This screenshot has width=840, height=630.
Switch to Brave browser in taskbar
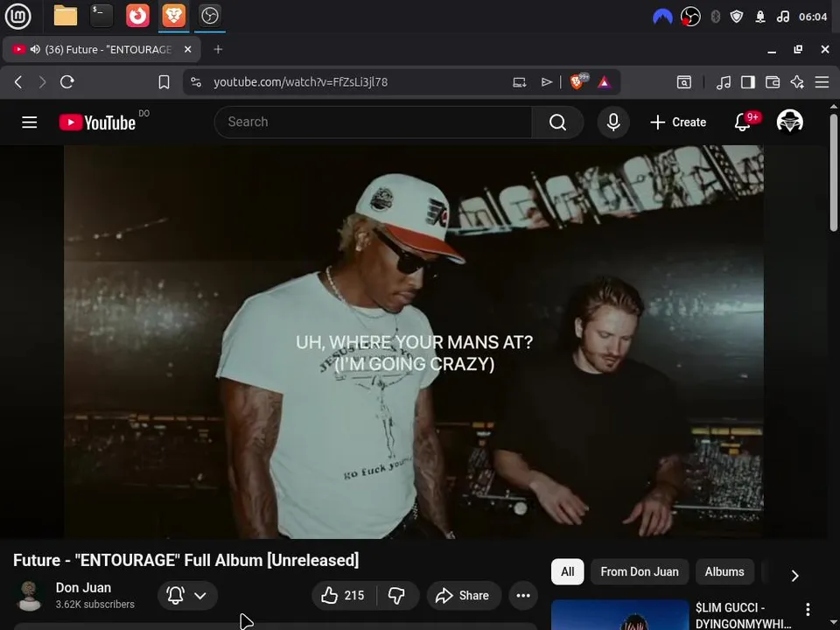(174, 16)
